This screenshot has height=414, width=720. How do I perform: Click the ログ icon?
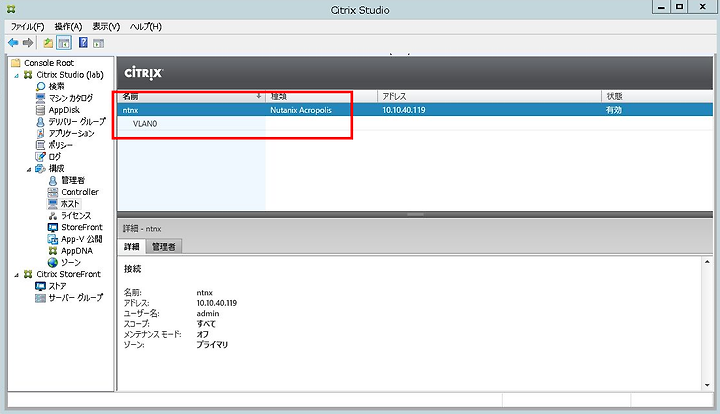(40, 157)
